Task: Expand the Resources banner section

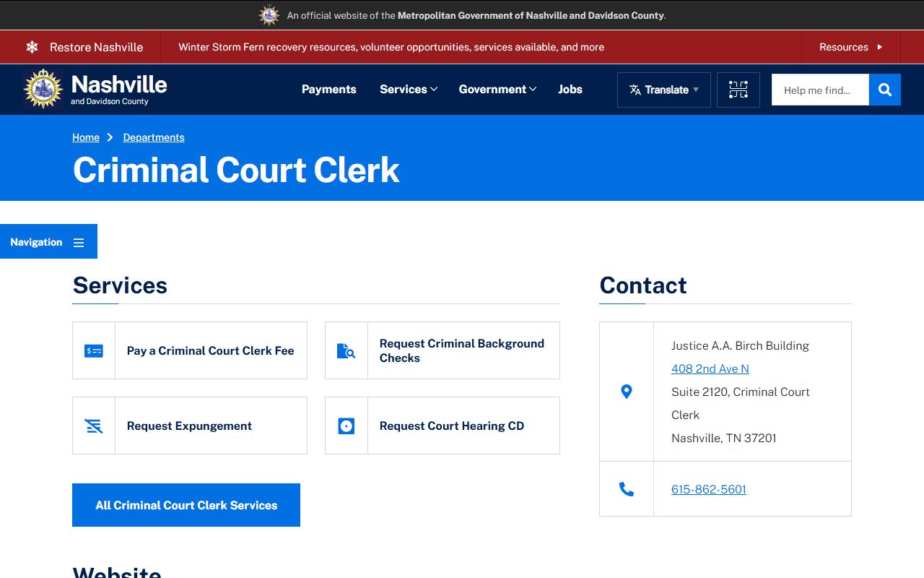Action: pyautogui.click(x=851, y=47)
